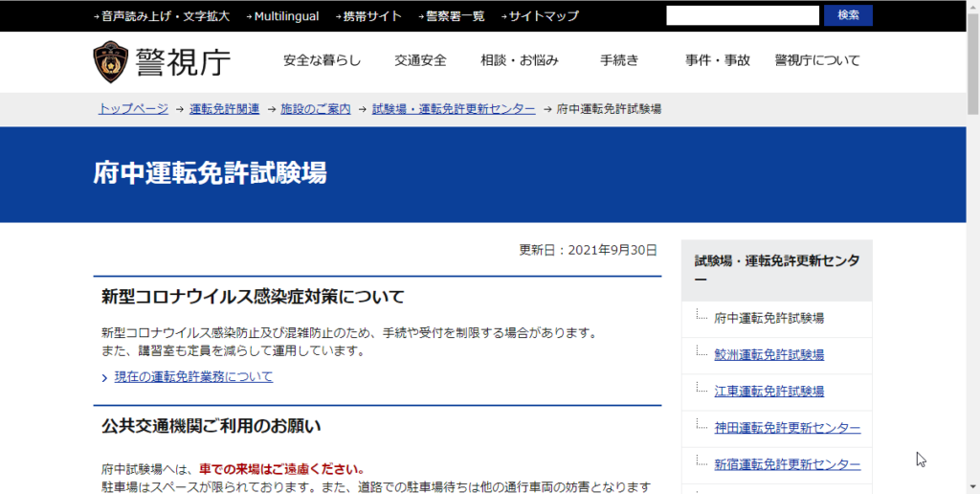Open 警察署一覧 page
Screen dimensions: 980x494
click(x=455, y=16)
